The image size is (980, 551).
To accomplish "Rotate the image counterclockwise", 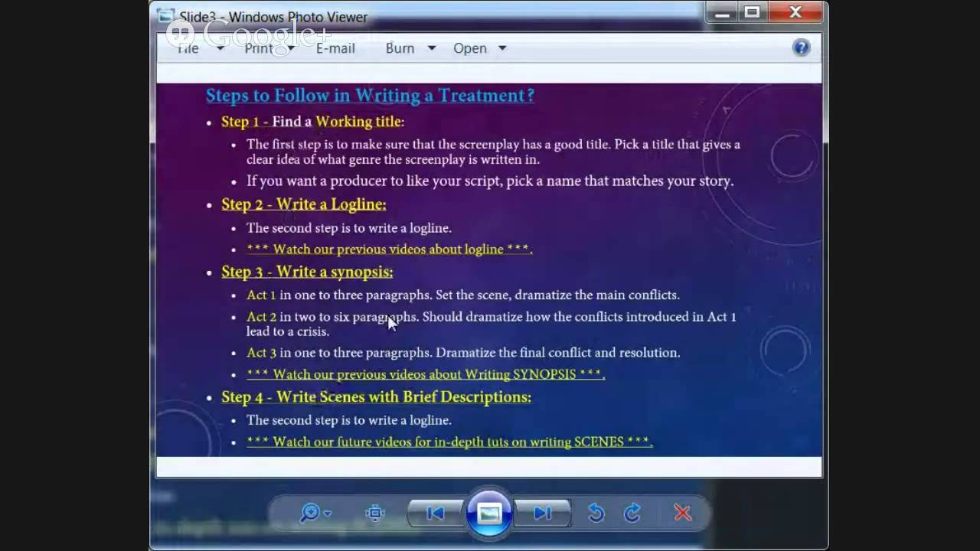I will (x=596, y=513).
